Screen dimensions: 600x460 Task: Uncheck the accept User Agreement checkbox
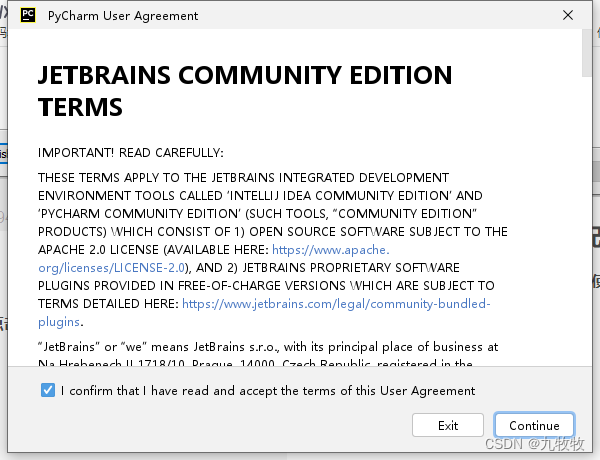[x=48, y=390]
